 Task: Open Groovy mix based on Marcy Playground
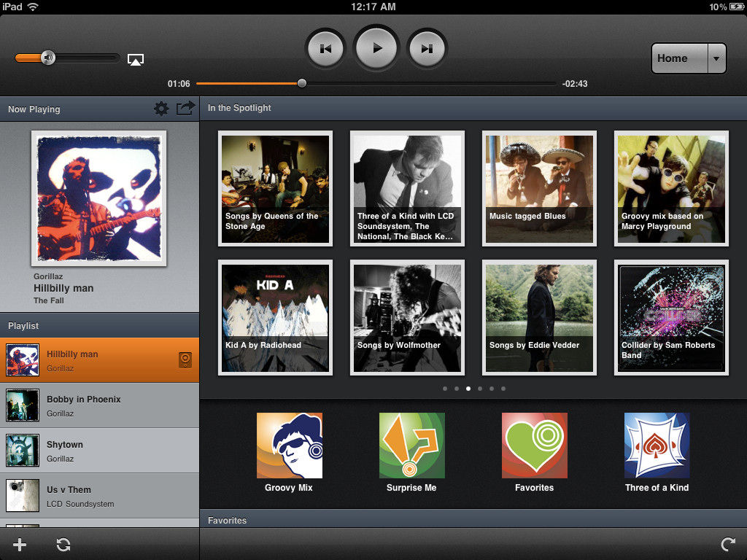(x=671, y=189)
